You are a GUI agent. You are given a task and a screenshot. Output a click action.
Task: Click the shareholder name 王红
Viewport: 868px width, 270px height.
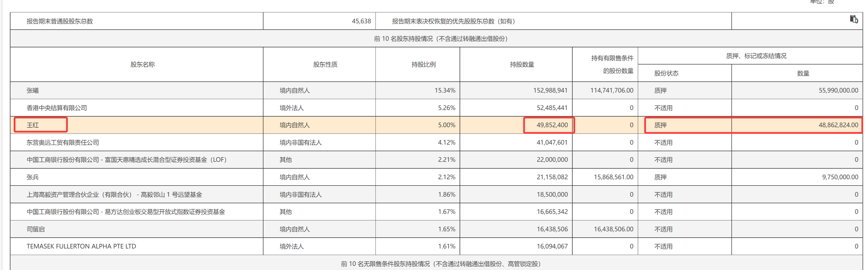click(33, 125)
